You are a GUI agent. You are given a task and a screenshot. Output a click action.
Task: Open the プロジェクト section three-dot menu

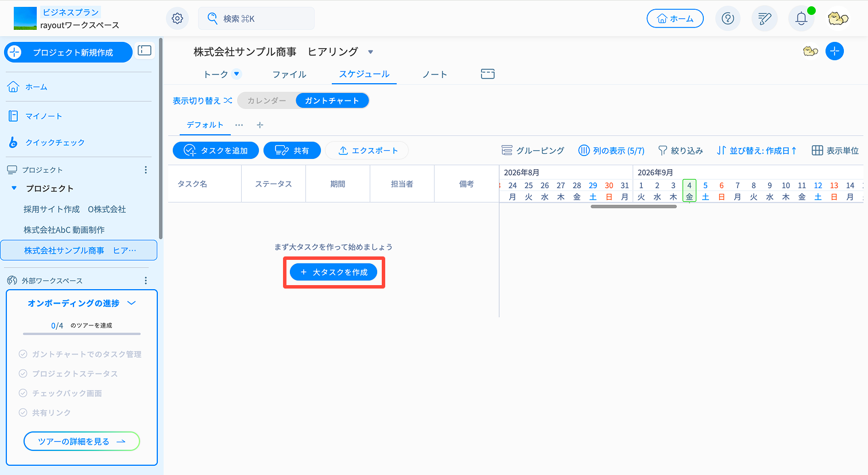pos(146,170)
